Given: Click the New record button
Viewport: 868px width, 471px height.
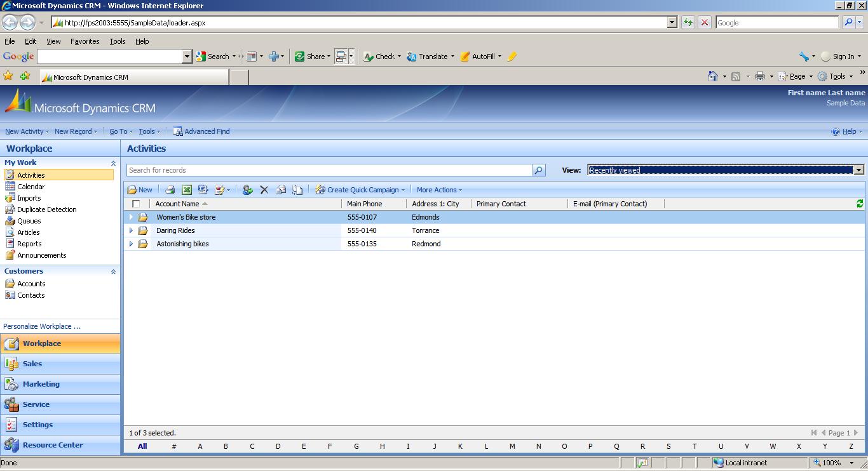Looking at the screenshot, I should (x=140, y=190).
